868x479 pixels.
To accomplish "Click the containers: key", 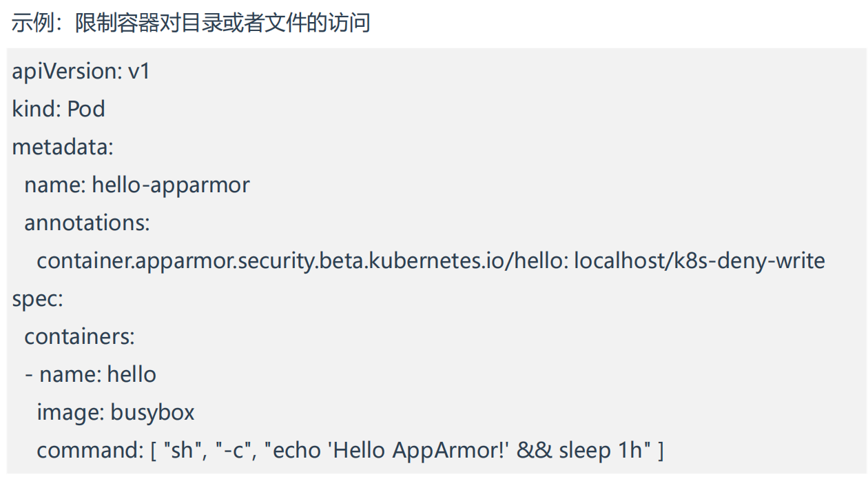I will pyautogui.click(x=79, y=337).
